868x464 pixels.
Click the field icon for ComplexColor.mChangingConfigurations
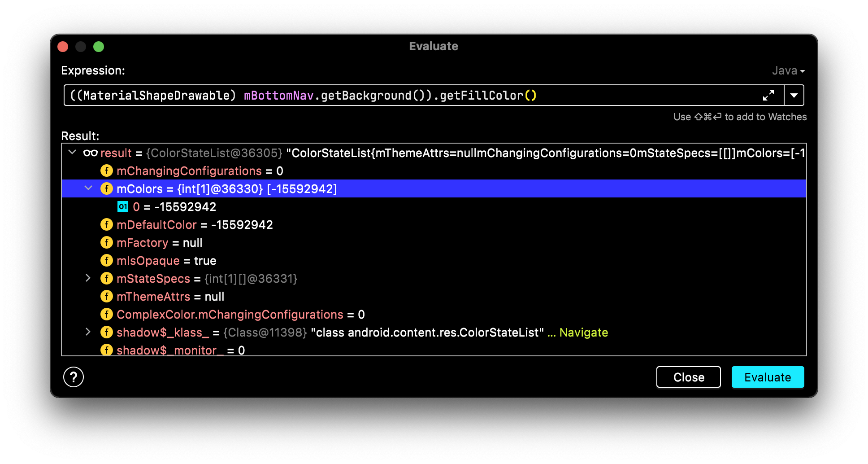click(x=106, y=314)
